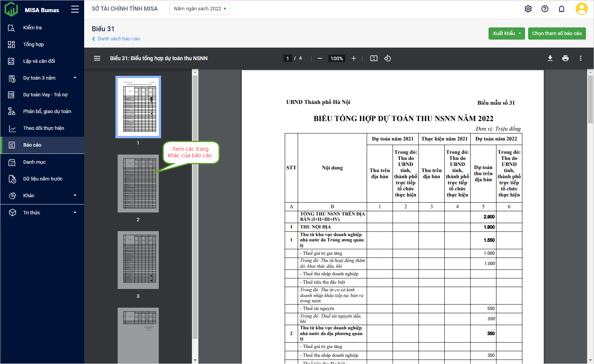Click the fit to page icon
594x364 pixels.
point(374,58)
